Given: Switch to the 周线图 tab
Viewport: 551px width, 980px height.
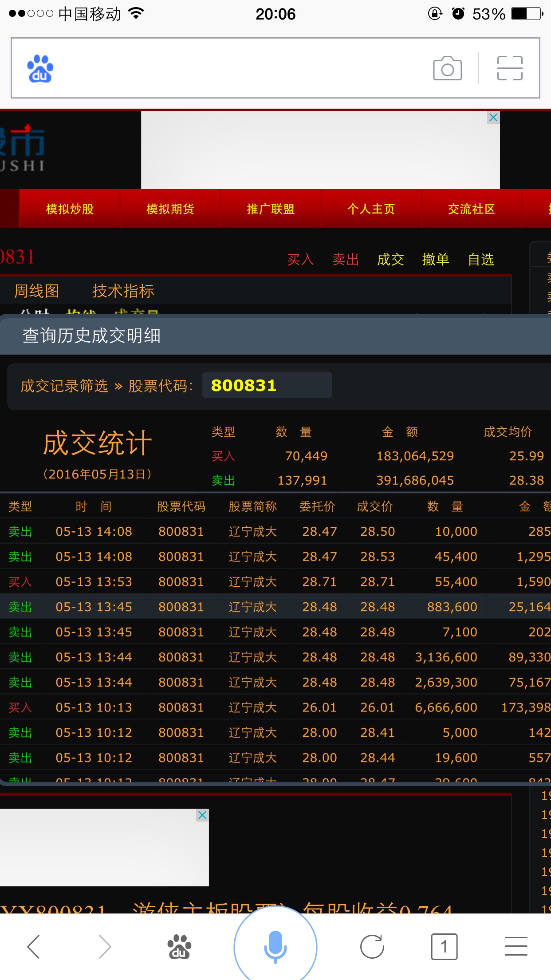Looking at the screenshot, I should [37, 291].
